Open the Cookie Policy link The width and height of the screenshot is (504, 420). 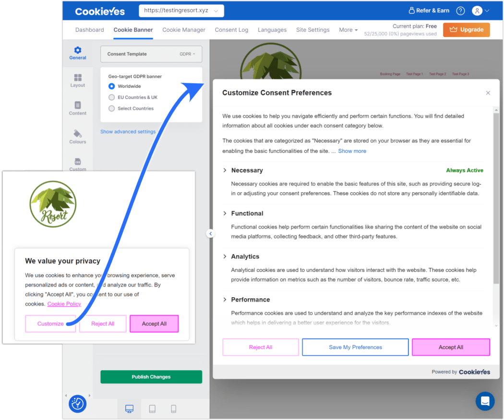(64, 303)
